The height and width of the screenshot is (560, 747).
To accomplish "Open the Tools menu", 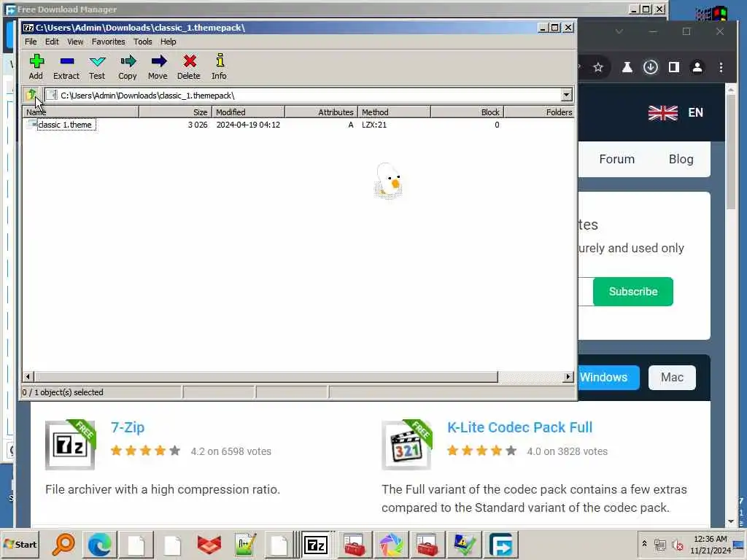I will [142, 42].
